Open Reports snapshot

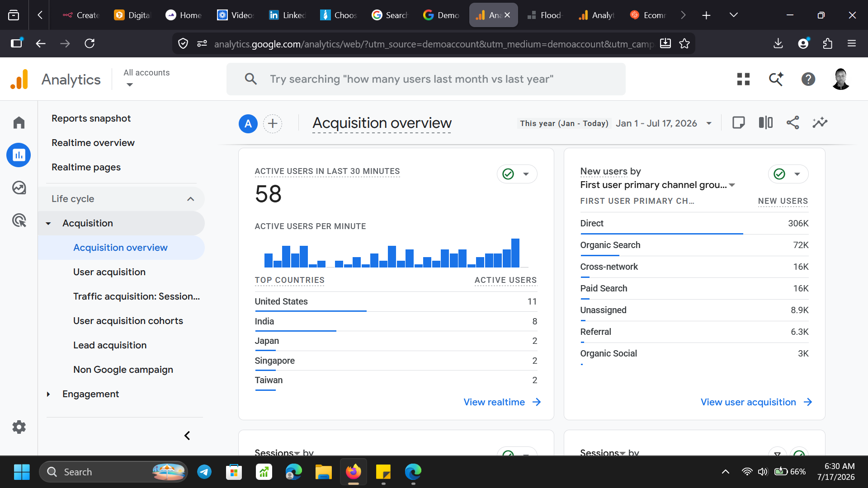(x=91, y=118)
